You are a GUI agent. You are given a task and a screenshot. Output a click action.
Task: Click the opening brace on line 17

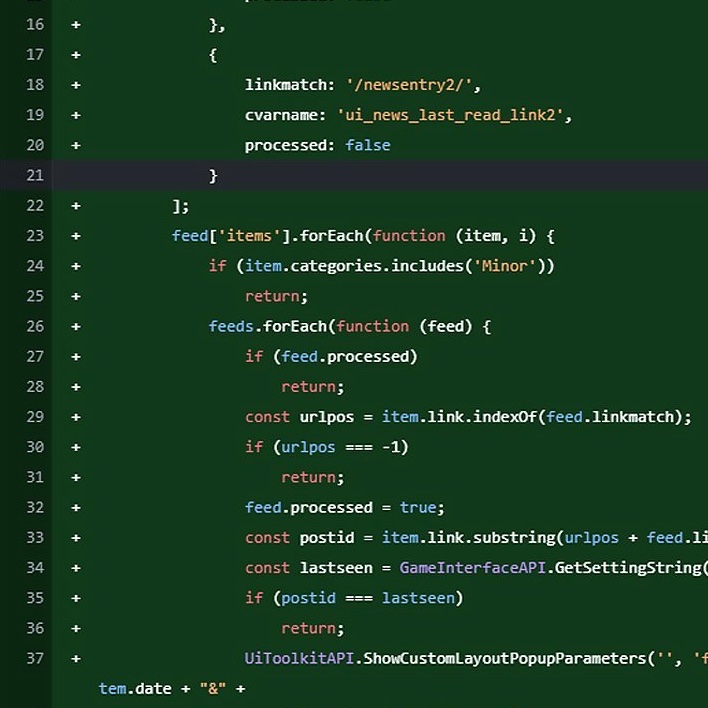tap(213, 55)
